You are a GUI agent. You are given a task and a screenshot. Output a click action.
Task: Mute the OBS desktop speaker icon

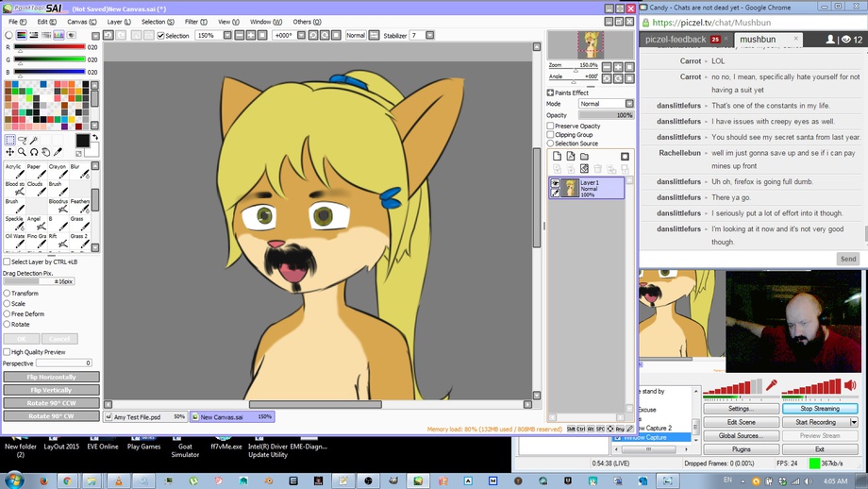(849, 385)
